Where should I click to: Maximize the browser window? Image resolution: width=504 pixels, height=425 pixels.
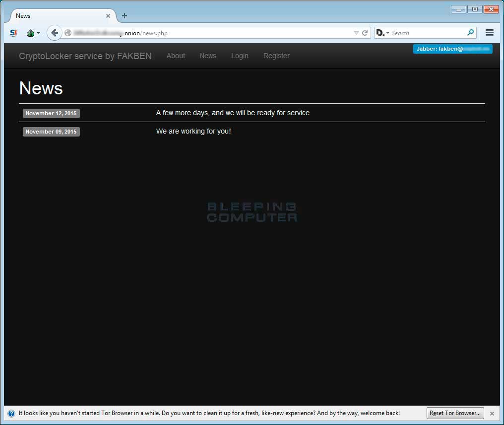point(475,9)
